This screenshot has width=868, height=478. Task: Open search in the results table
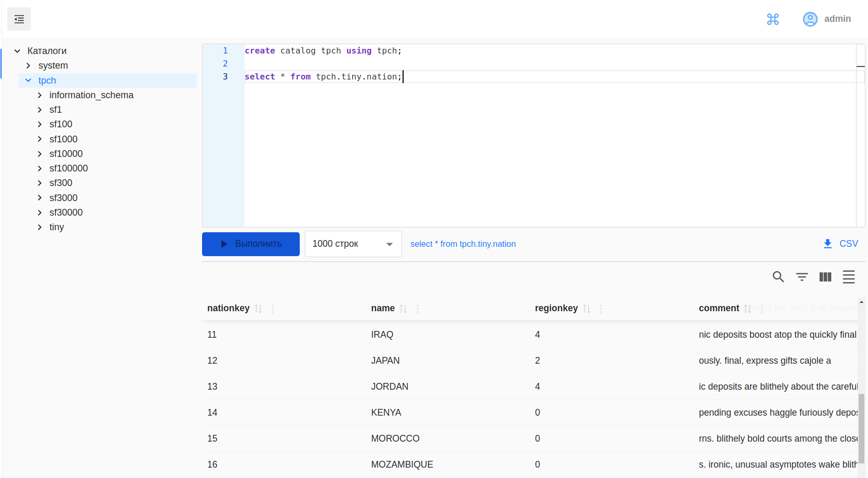(778, 277)
